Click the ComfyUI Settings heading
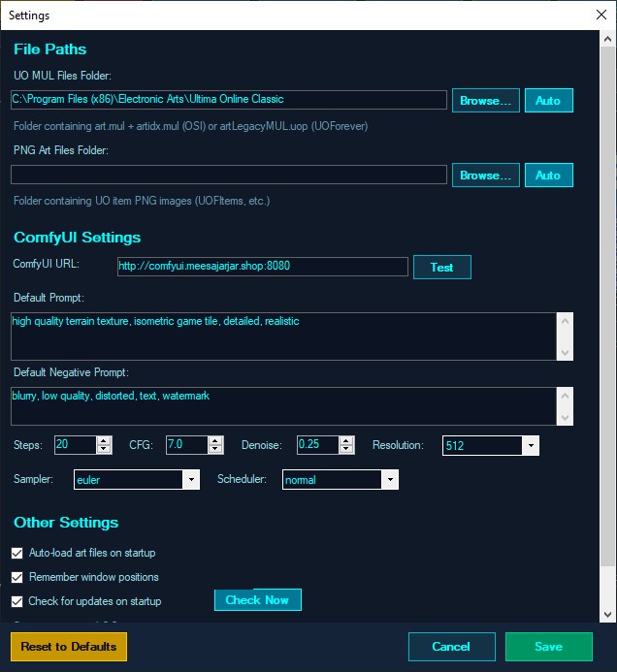Image resolution: width=617 pixels, height=672 pixels. coord(78,238)
